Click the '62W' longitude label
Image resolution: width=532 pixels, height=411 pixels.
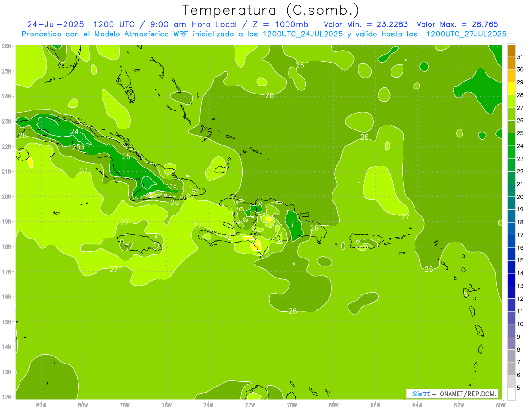(x=459, y=405)
